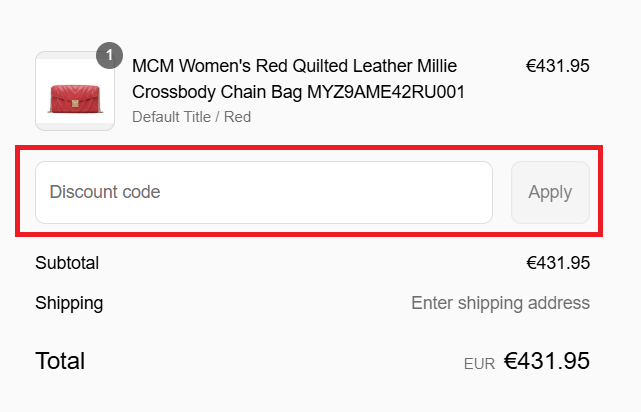Click the item price beside the product name
The width and height of the screenshot is (641, 412).
(557, 66)
